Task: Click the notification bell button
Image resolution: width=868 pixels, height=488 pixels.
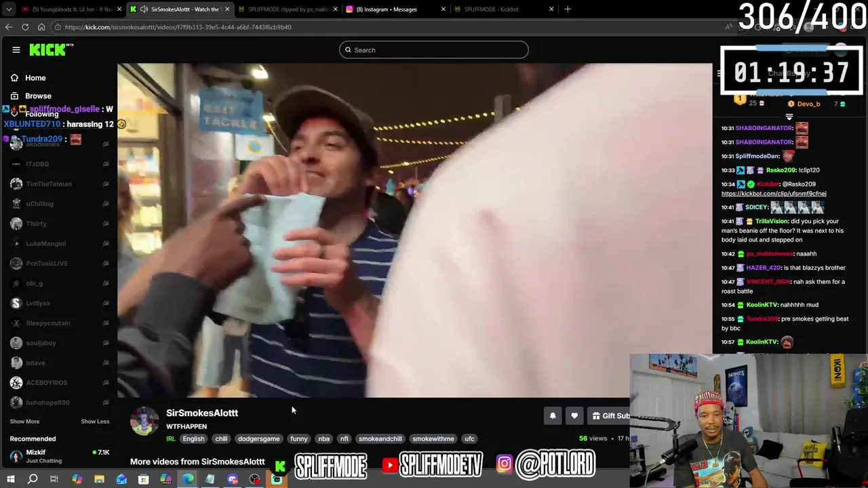Action: (x=553, y=416)
